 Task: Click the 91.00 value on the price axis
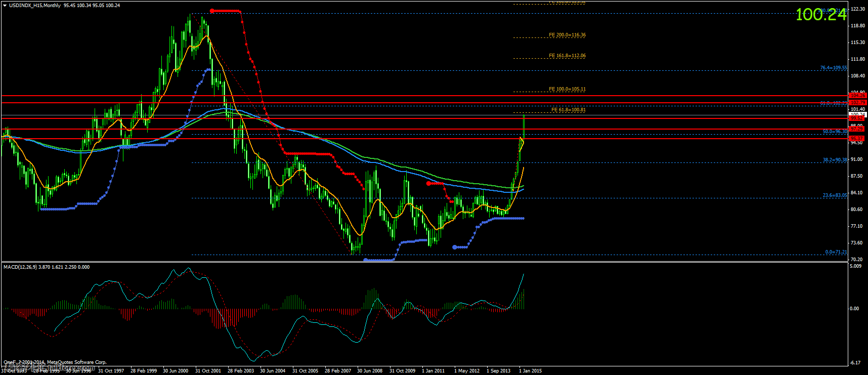click(x=856, y=159)
